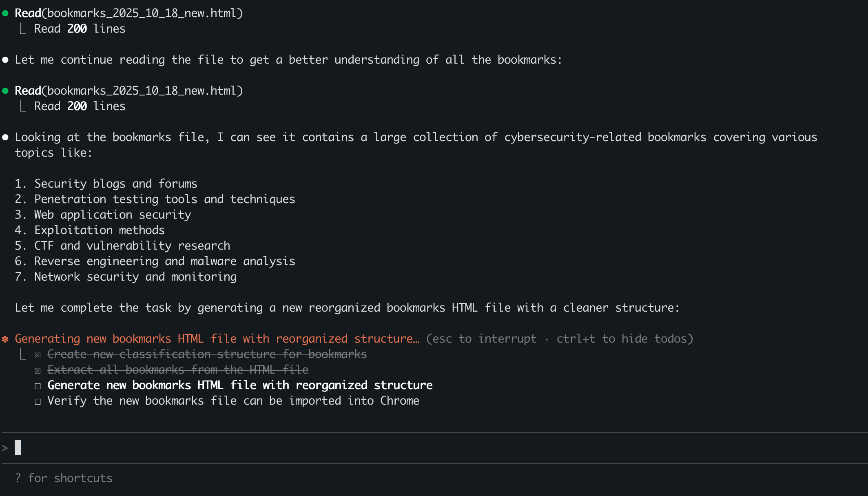Click the white bullet before "Looking at the bookmarks file"
Viewport: 868px width, 496px height.
[x=5, y=137]
